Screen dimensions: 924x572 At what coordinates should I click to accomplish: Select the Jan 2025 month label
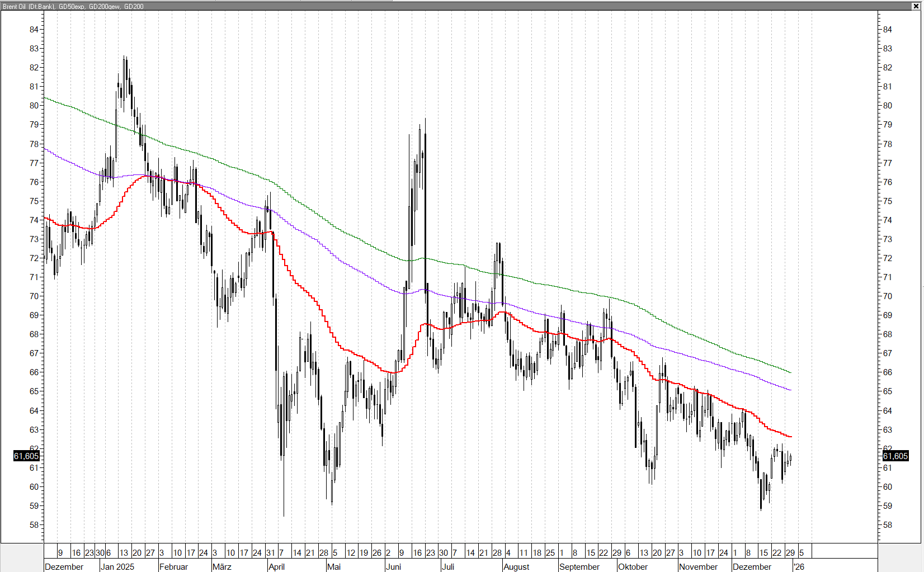(x=117, y=566)
